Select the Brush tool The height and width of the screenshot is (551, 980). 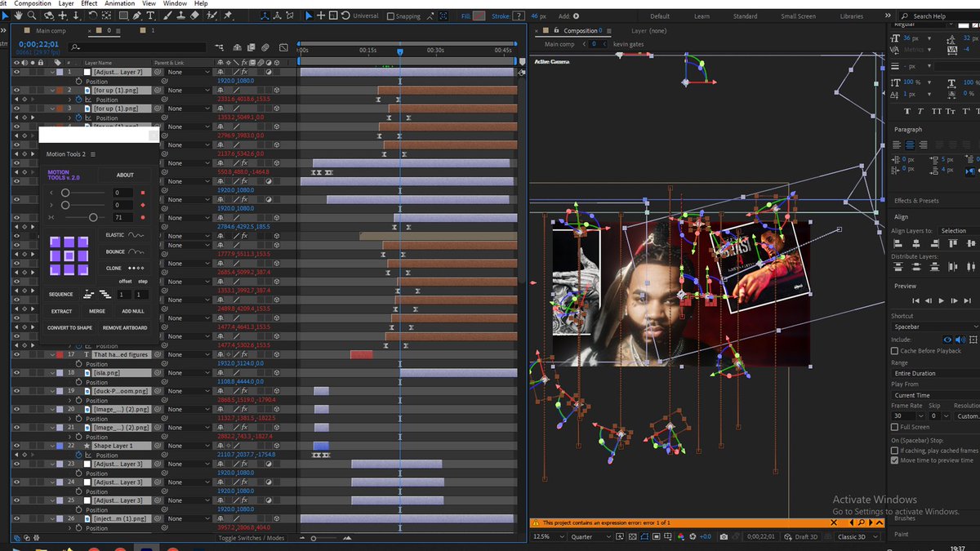[x=167, y=16]
